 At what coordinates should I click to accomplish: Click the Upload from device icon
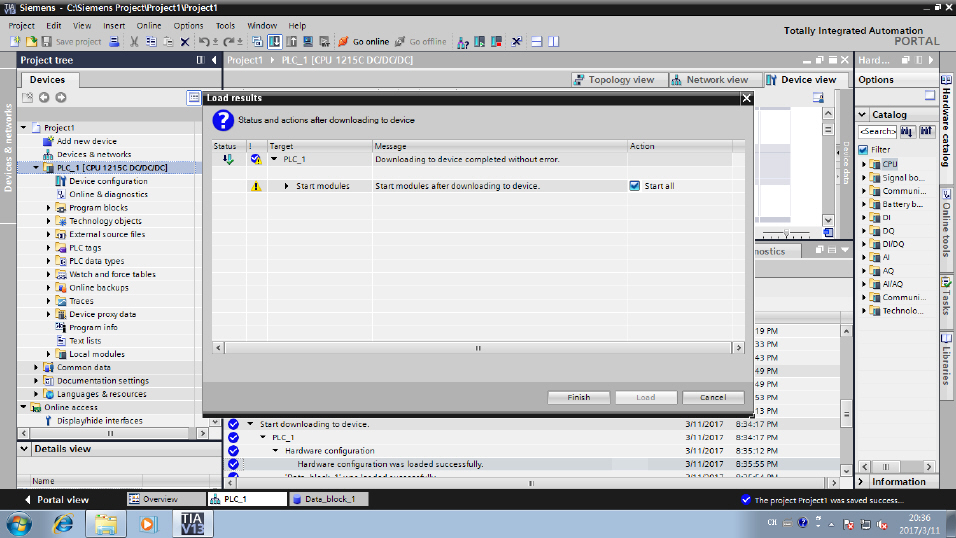[291, 41]
